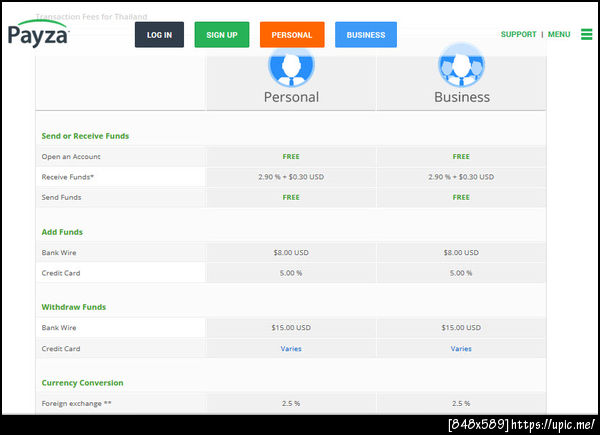Click the Send Funds row label

click(x=61, y=197)
